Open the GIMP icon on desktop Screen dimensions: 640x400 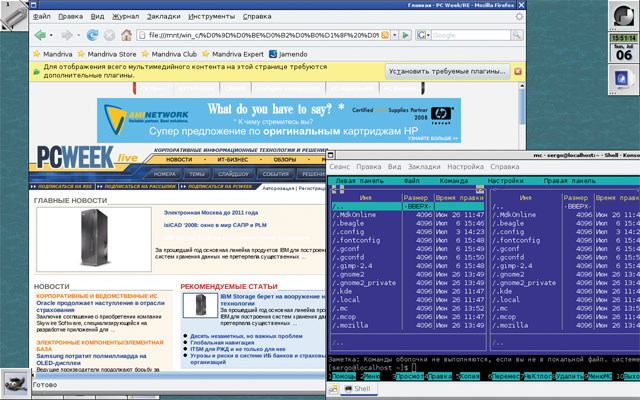click(x=16, y=383)
